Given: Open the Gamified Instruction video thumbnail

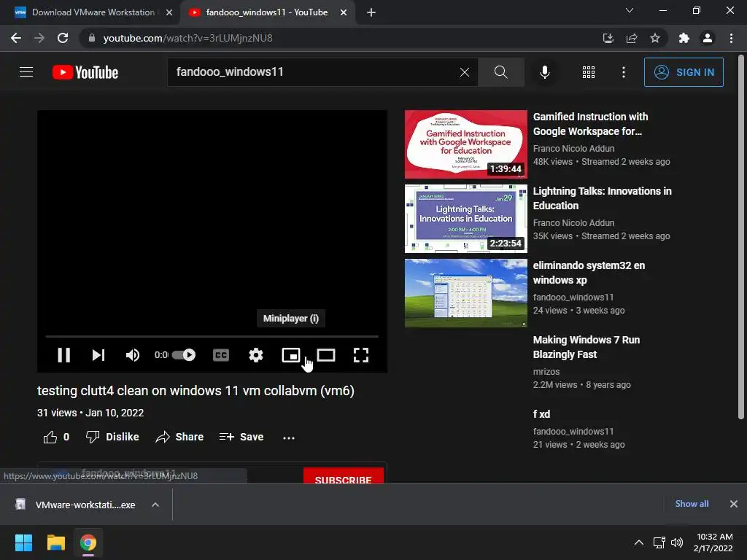Looking at the screenshot, I should [x=466, y=144].
